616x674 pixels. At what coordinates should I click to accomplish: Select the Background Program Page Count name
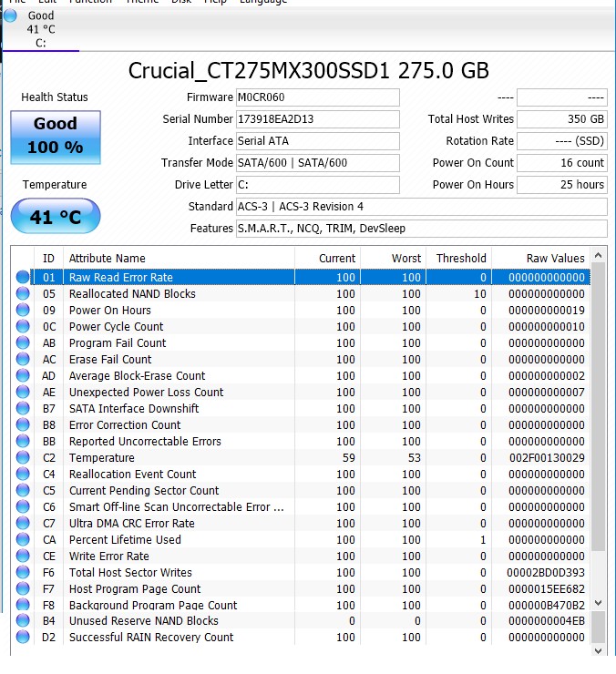coord(153,605)
